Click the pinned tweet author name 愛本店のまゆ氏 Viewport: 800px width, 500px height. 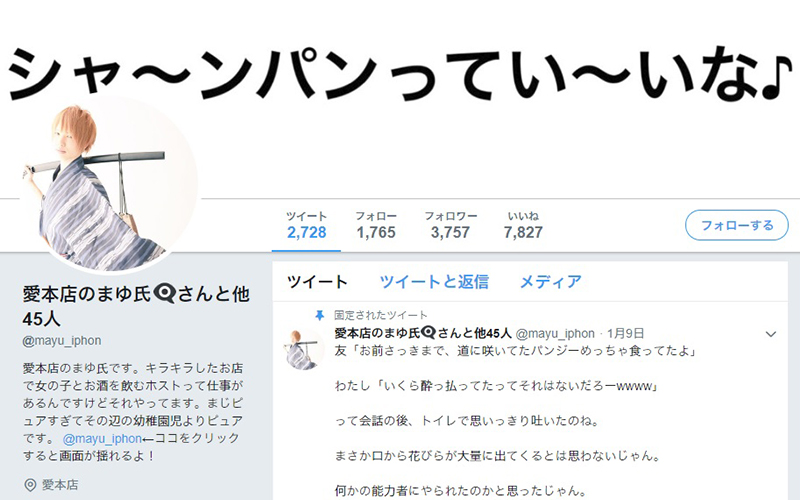click(x=378, y=333)
